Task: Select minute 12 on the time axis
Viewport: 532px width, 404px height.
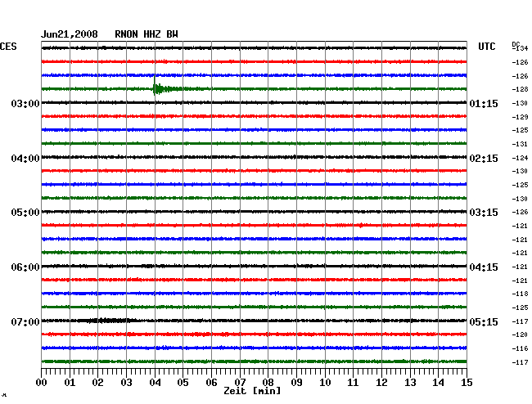Action: [381, 382]
